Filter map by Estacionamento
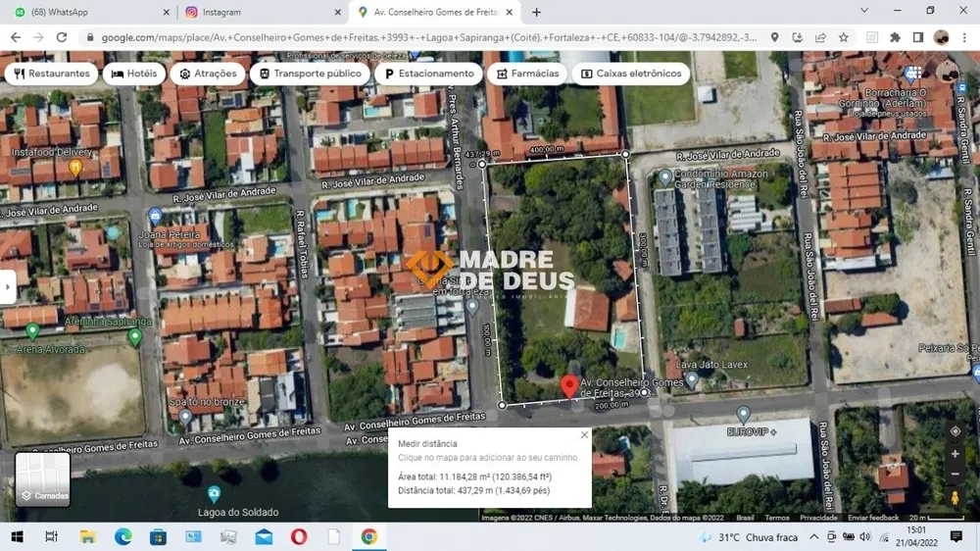The height and width of the screenshot is (551, 980). pos(429,74)
